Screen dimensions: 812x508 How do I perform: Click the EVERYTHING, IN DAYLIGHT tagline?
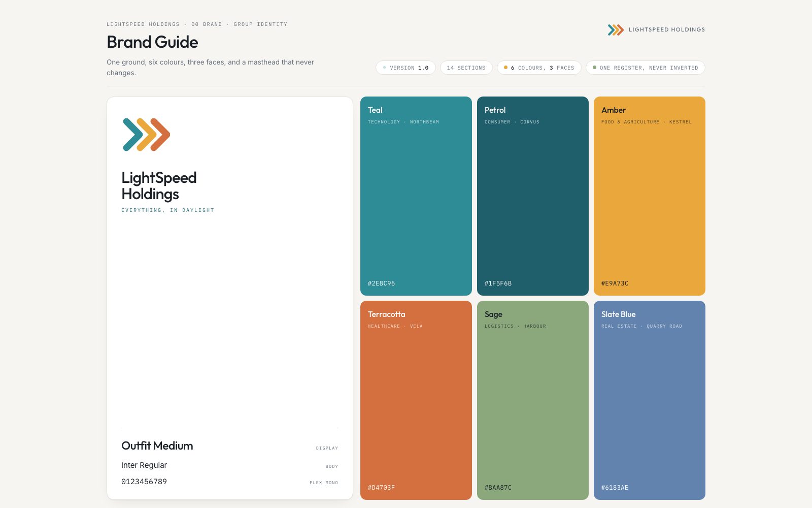tap(167, 210)
